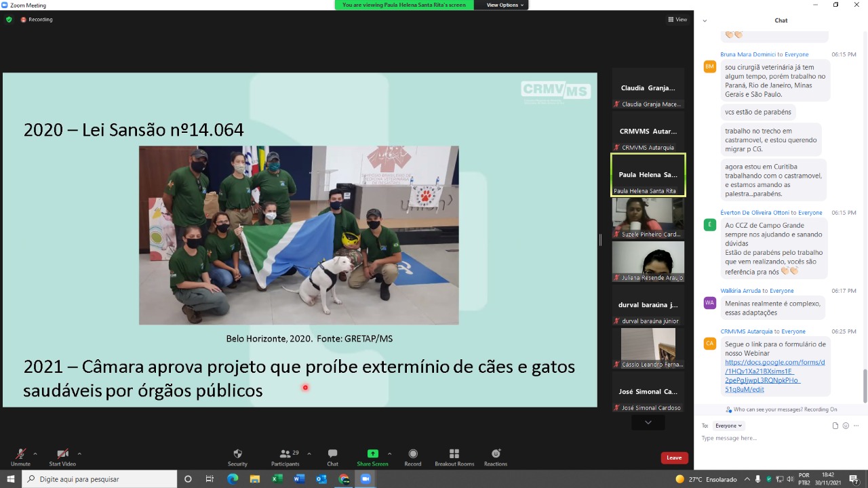Screen dimensions: 868x488
Task: Unmute the microphone
Action: point(20,456)
